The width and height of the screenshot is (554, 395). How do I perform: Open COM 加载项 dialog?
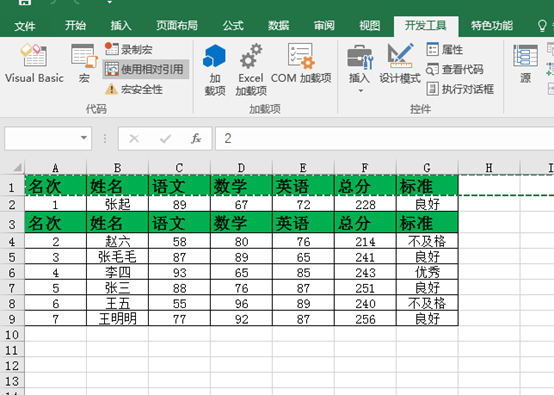(301, 64)
